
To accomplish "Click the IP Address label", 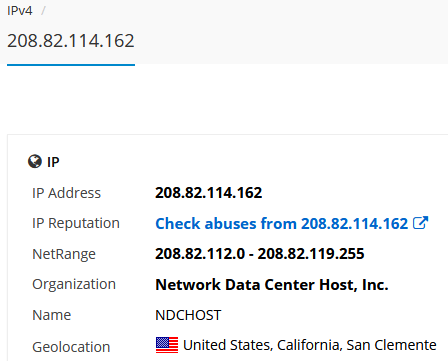I will (66, 193).
